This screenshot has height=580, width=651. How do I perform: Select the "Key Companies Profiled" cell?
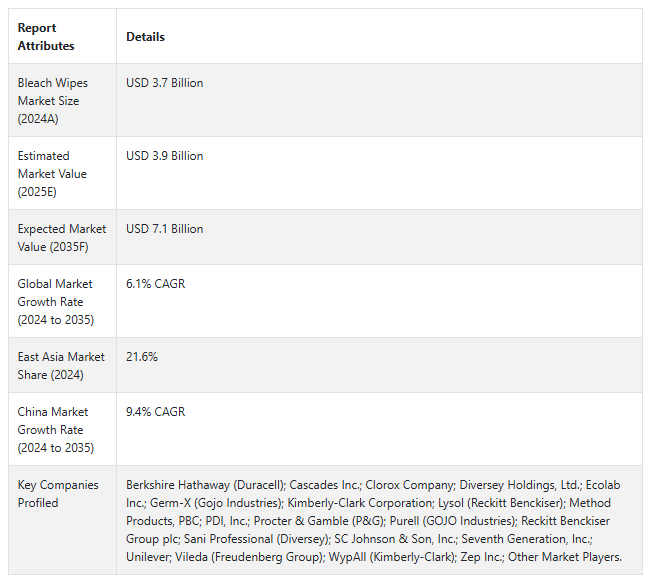(x=58, y=494)
